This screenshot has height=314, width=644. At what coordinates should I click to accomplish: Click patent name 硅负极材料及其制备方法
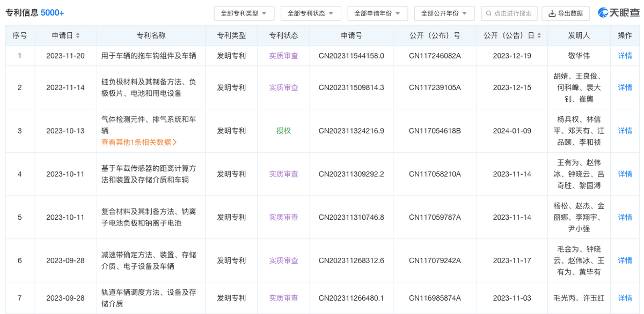coord(149,87)
